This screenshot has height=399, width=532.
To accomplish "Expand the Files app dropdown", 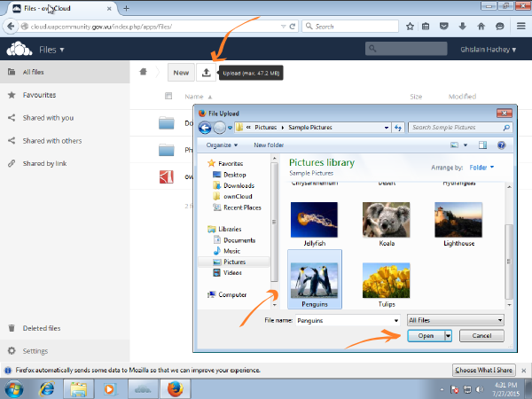I will click(51, 50).
